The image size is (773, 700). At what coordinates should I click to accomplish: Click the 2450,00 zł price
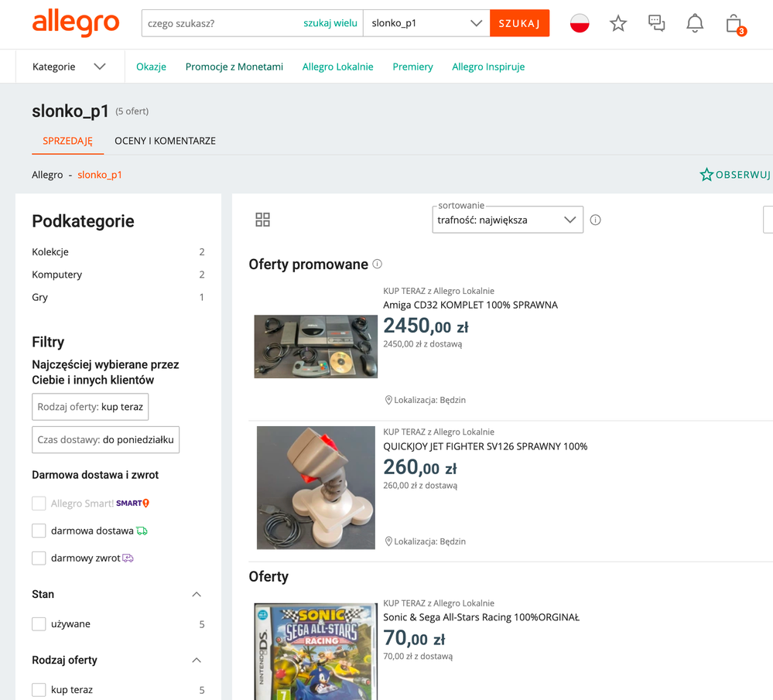click(x=426, y=326)
